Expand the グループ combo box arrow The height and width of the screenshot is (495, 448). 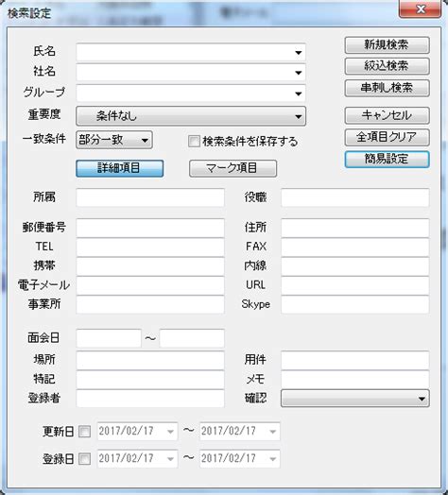[299, 94]
